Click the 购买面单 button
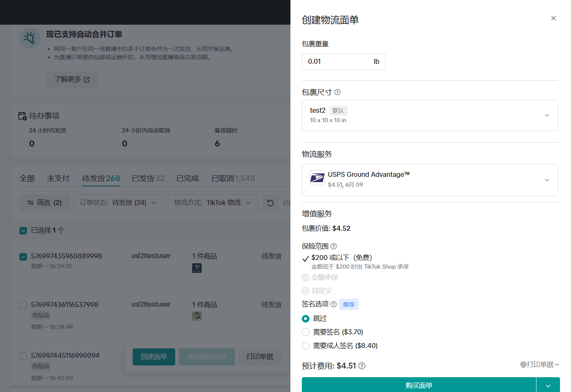 [418, 385]
